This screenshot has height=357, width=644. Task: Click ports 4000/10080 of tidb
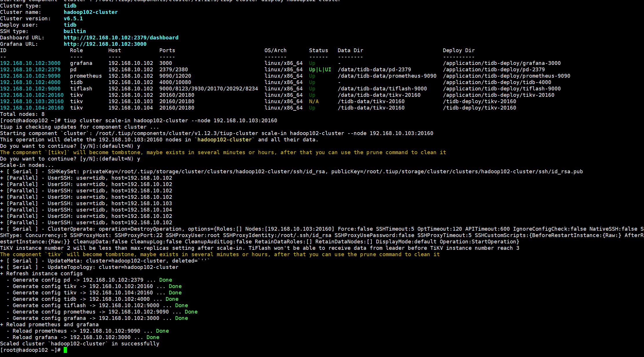(x=175, y=82)
